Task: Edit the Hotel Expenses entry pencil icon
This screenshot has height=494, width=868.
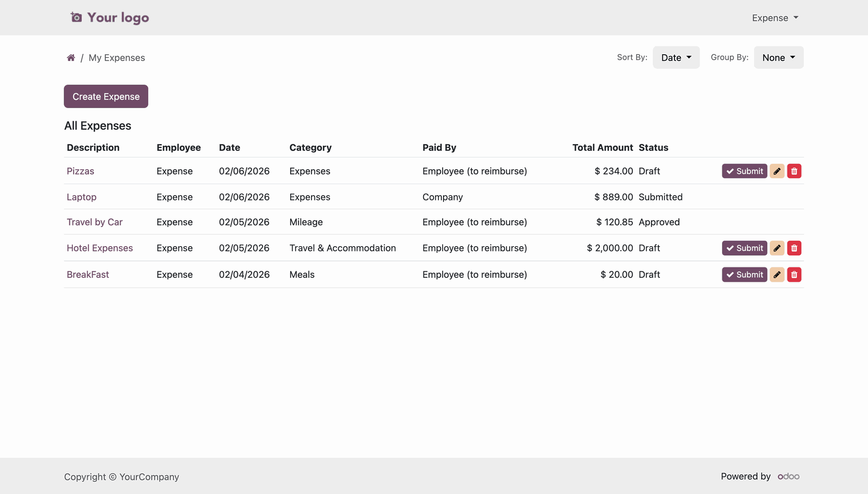Action: (x=777, y=248)
